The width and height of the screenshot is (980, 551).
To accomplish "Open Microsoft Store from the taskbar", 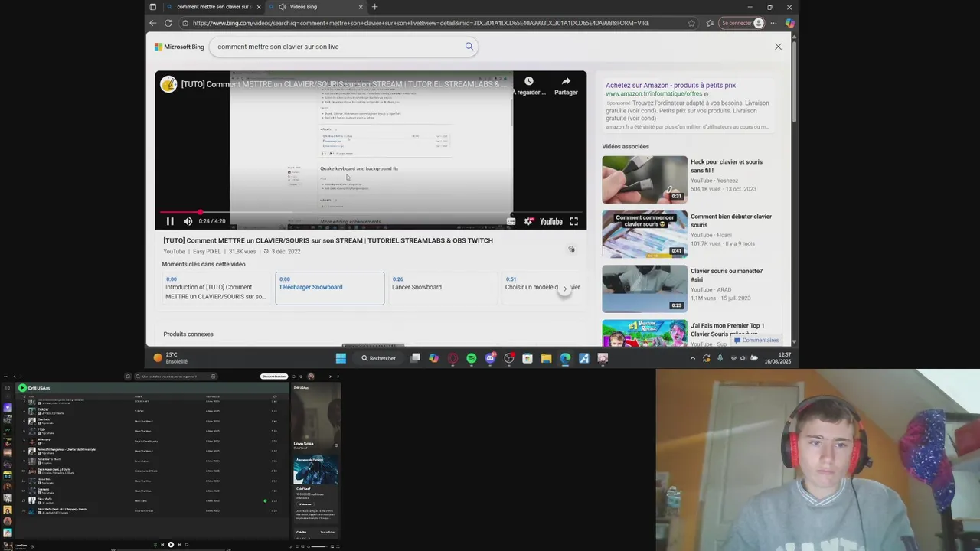I will pyautogui.click(x=528, y=358).
